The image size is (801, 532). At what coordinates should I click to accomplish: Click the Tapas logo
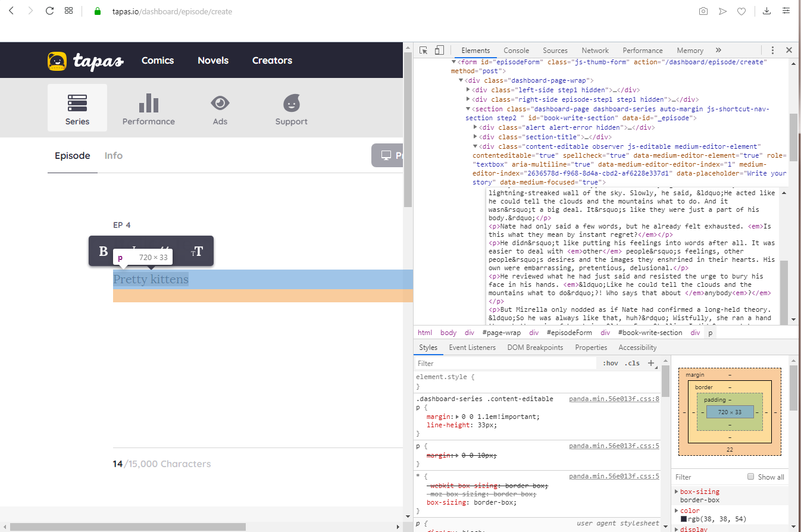point(86,61)
